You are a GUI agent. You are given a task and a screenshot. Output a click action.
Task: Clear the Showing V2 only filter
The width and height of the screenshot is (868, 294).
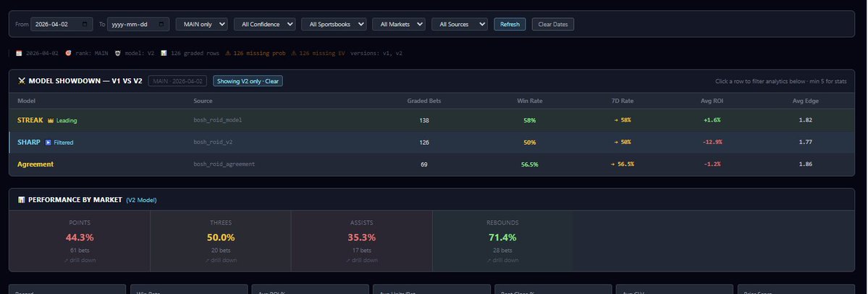click(248, 81)
